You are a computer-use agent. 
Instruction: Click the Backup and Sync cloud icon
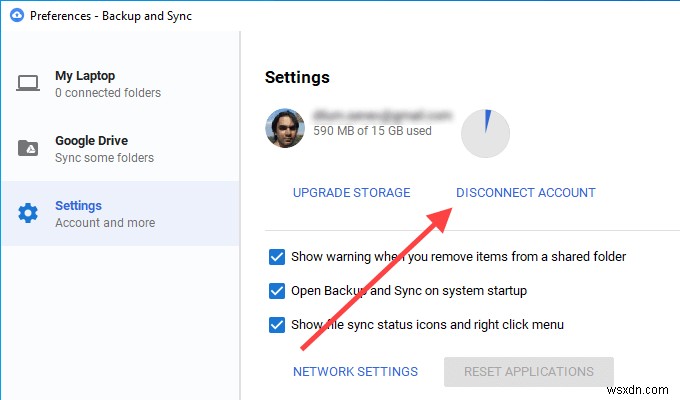coord(19,16)
